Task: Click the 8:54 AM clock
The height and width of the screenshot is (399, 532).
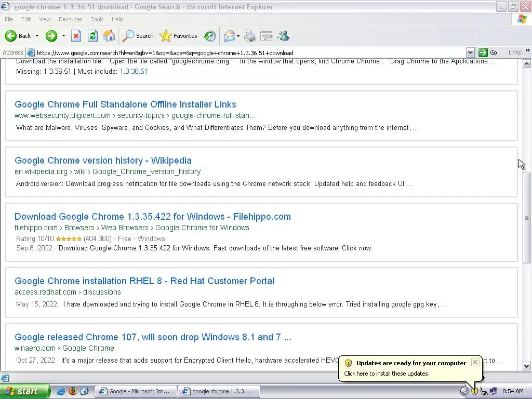Action: coord(513,391)
